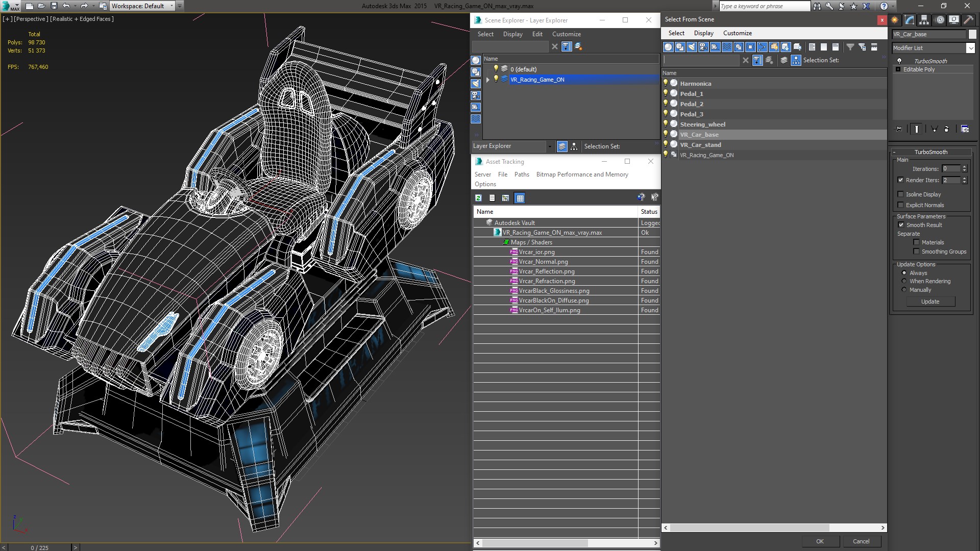980x551 pixels.
Task: Toggle the Smooth Result checkbox
Action: coord(901,224)
